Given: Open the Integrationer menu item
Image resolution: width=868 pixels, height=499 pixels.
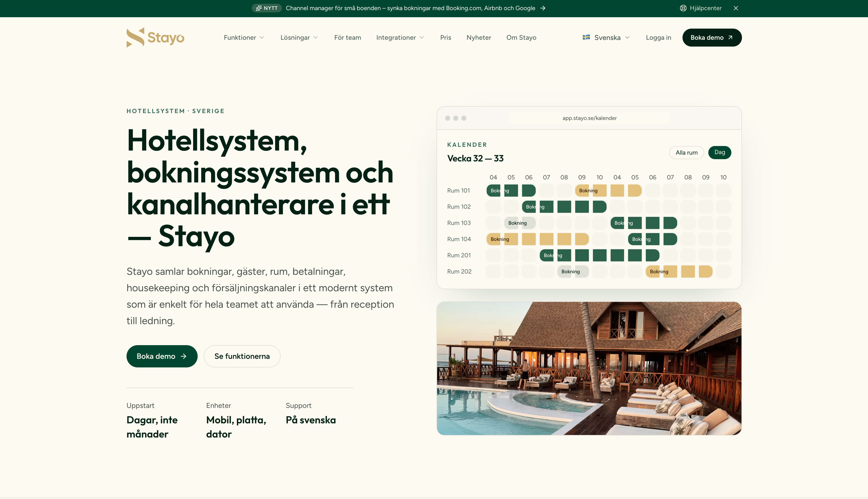Looking at the screenshot, I should point(400,37).
